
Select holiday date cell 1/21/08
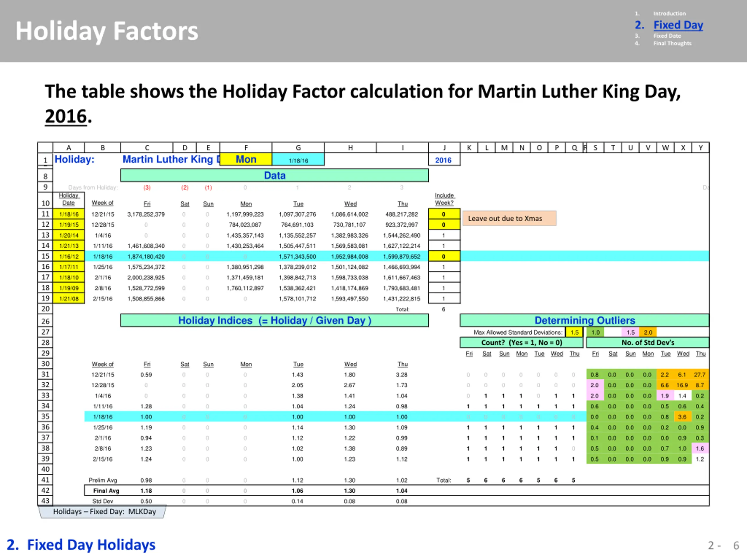point(69,299)
